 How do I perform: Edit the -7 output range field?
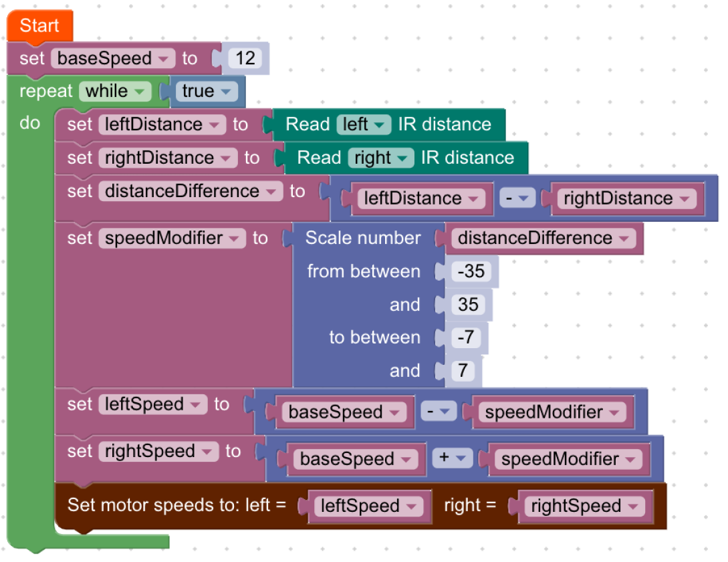(465, 338)
